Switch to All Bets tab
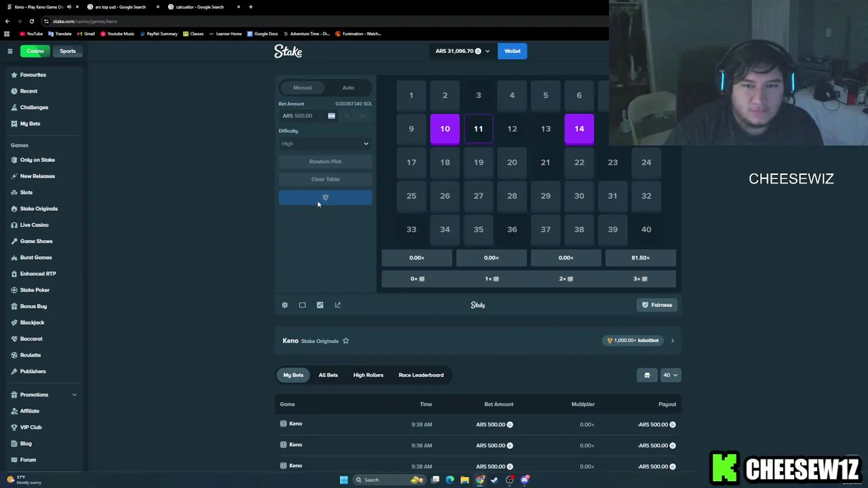This screenshot has width=868, height=488. click(328, 375)
